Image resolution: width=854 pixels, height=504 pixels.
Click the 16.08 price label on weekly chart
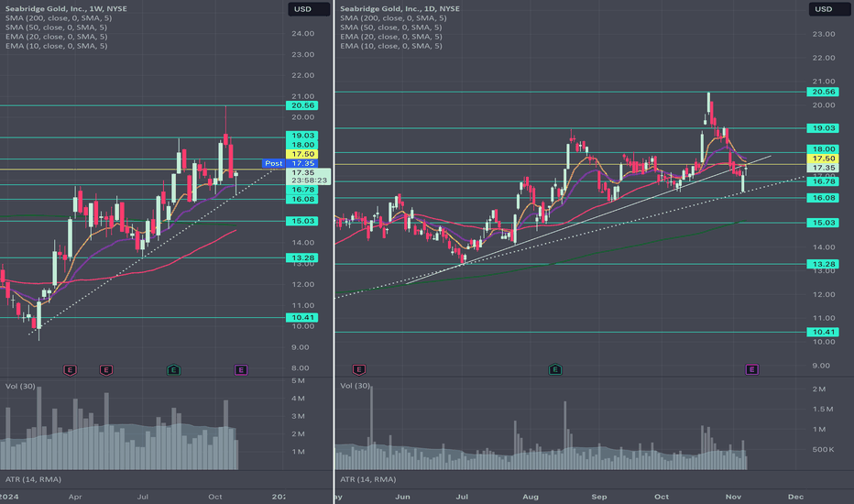click(302, 200)
